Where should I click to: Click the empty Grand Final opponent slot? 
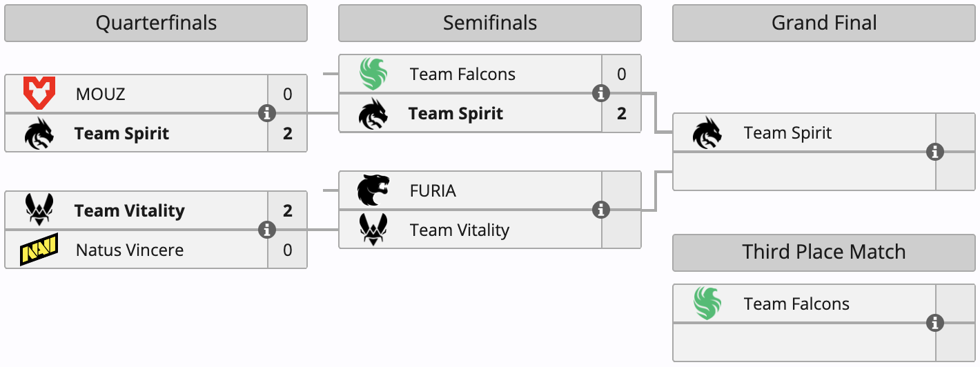click(x=804, y=172)
